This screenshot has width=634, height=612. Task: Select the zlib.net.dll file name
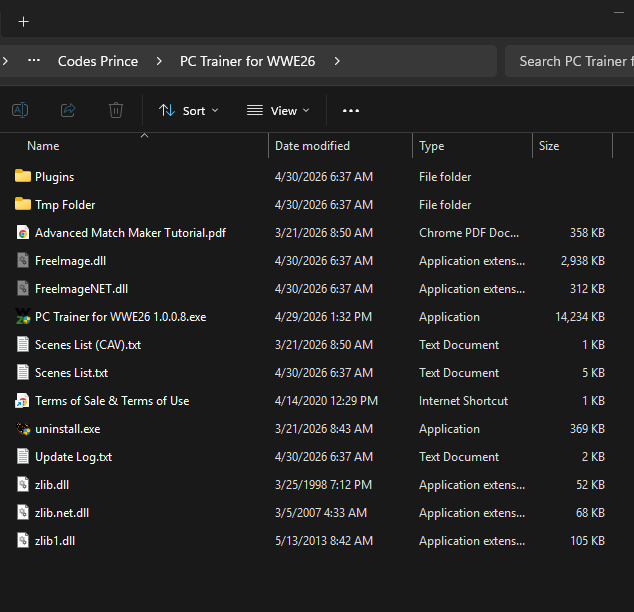click(x=62, y=513)
